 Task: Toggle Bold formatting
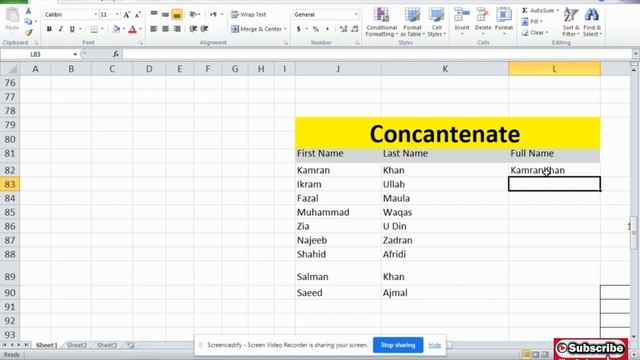tap(49, 29)
